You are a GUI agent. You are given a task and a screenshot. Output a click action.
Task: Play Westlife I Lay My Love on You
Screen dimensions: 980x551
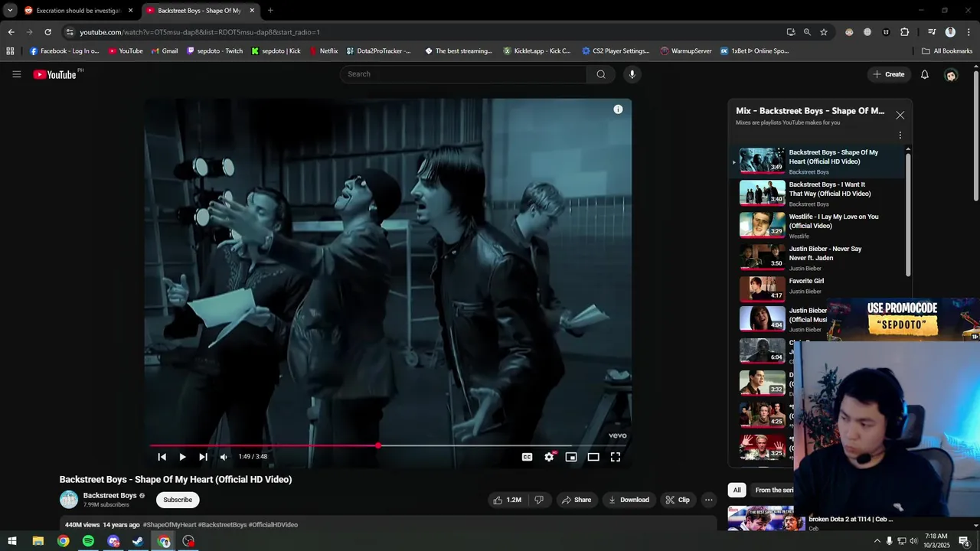(x=817, y=226)
